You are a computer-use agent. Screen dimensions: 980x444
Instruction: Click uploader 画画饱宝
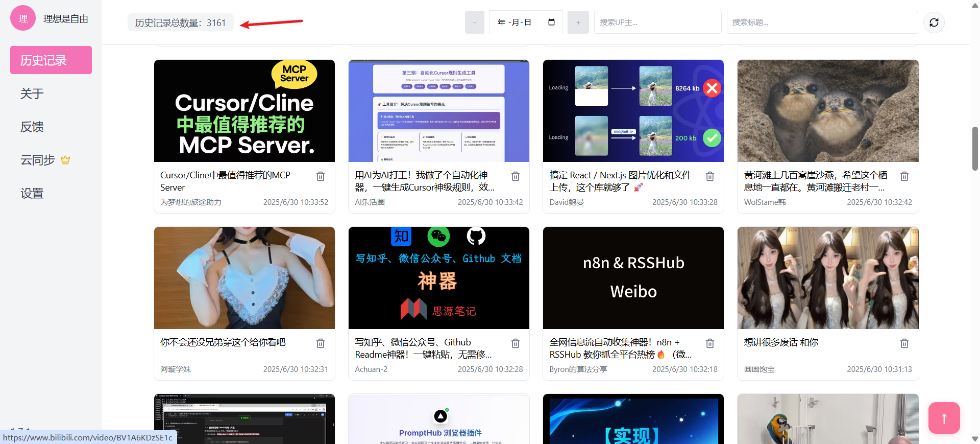tap(759, 369)
